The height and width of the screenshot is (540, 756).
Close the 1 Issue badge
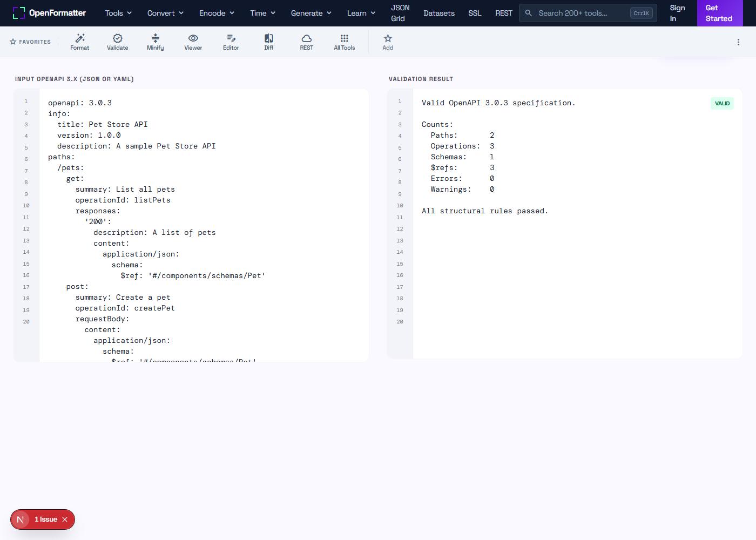click(65, 519)
